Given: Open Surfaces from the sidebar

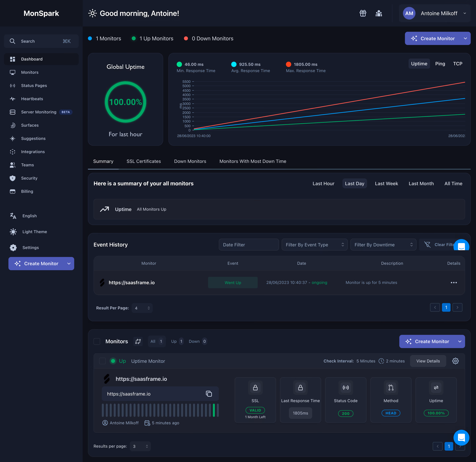Looking at the screenshot, I should (41, 125).
